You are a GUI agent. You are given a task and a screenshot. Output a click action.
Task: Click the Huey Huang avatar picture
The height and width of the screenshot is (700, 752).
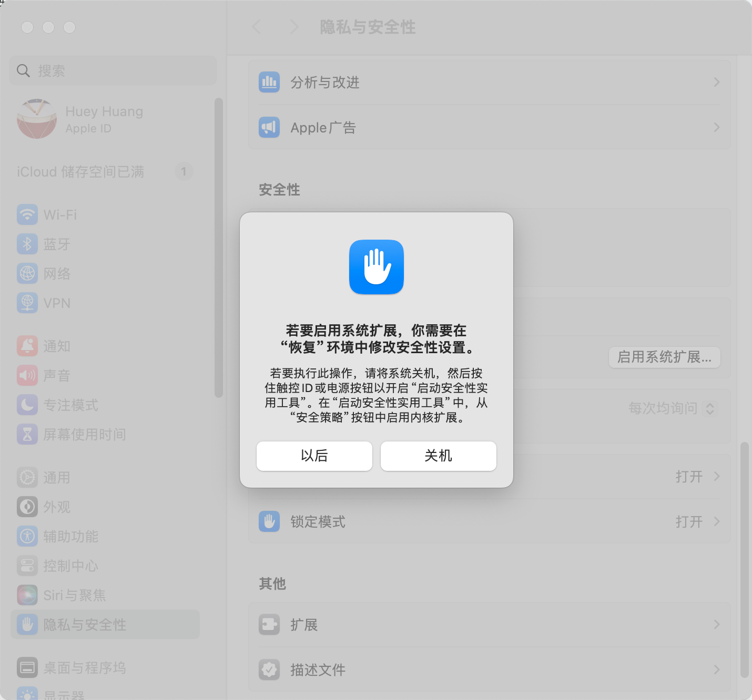(37, 119)
